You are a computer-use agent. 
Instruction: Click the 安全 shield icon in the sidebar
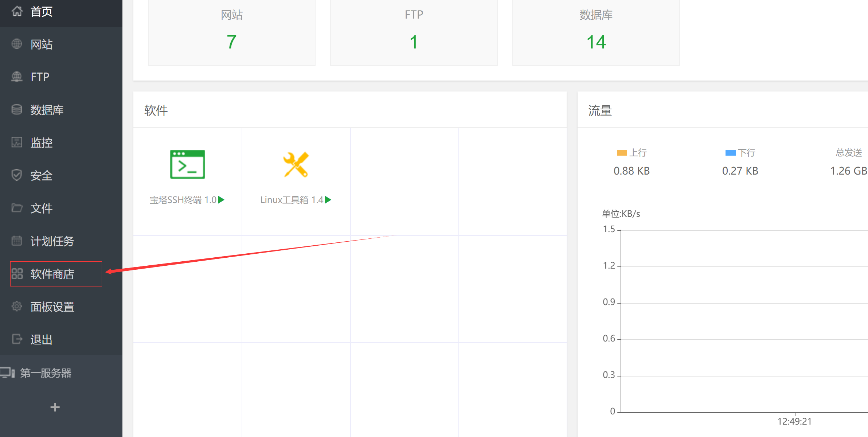(17, 175)
